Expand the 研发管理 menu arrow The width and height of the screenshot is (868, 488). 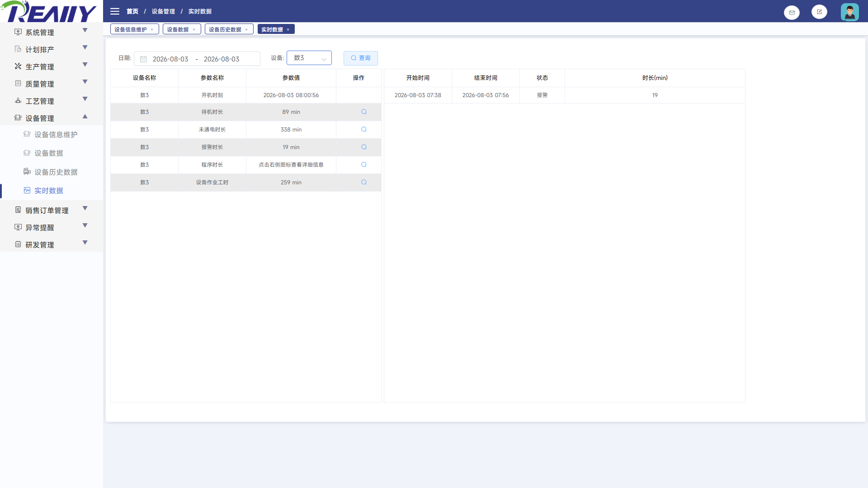85,243
